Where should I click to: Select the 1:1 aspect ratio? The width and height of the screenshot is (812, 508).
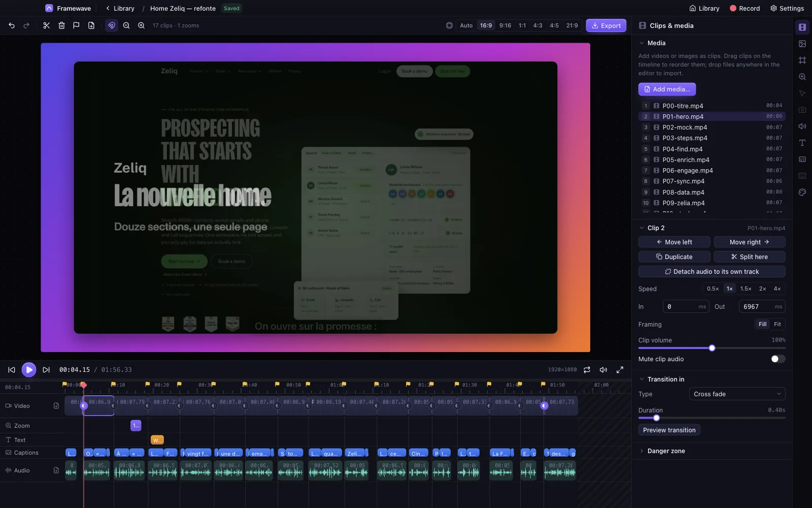522,25
